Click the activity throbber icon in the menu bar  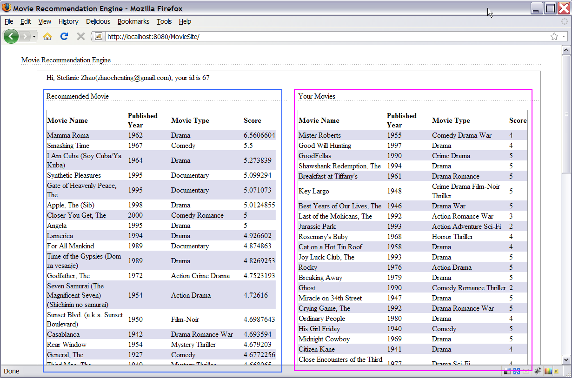point(564,22)
